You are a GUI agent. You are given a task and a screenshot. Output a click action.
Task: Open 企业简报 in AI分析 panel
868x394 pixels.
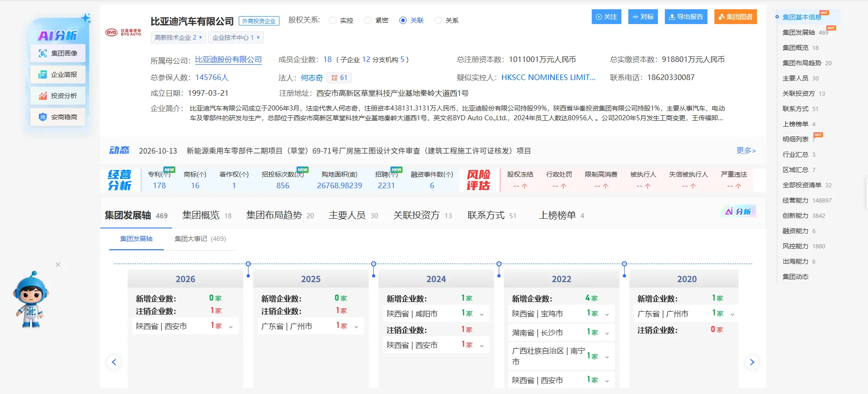(x=58, y=74)
